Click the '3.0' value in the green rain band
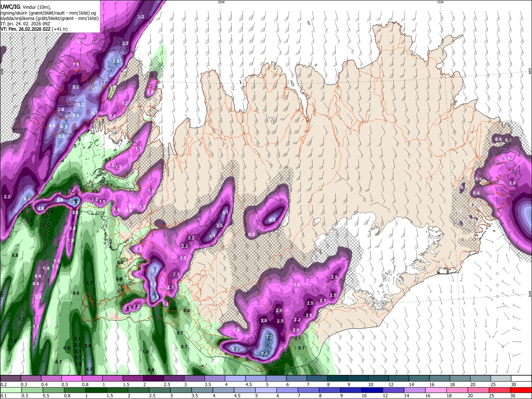 click(88, 346)
